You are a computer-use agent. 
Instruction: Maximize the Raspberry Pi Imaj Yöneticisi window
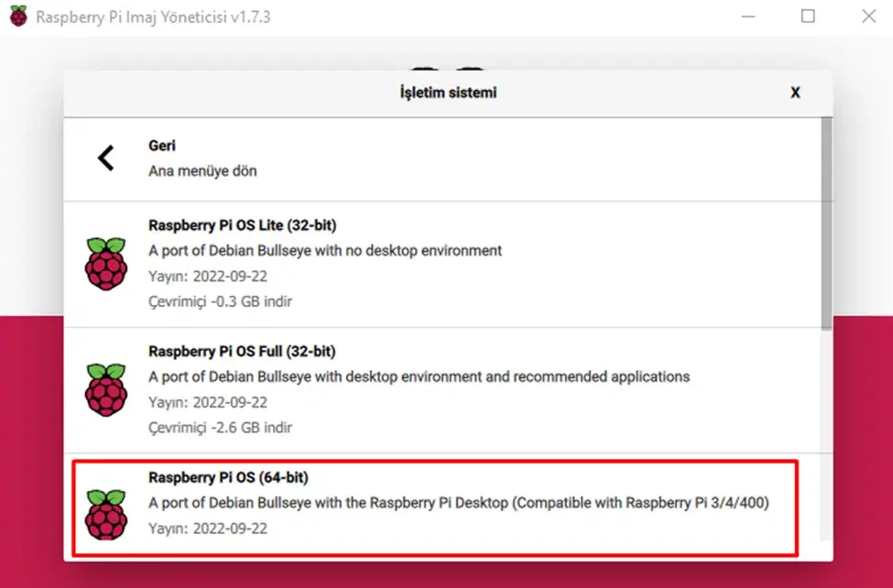click(x=808, y=16)
